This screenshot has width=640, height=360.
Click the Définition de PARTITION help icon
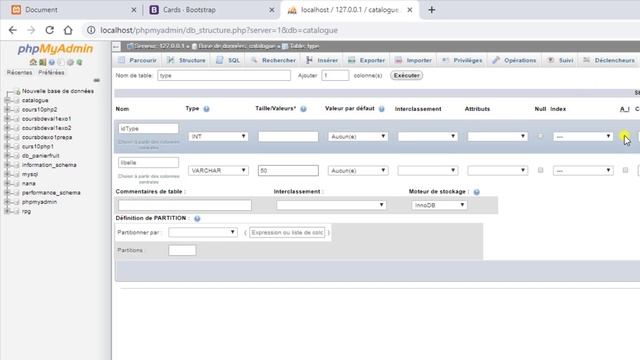(x=197, y=219)
